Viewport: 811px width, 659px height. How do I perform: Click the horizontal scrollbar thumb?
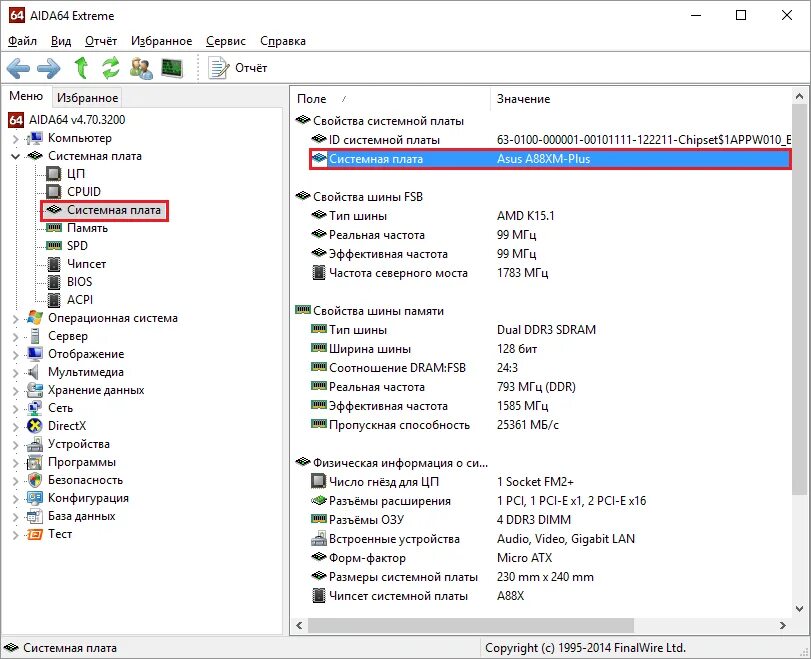tap(471, 625)
